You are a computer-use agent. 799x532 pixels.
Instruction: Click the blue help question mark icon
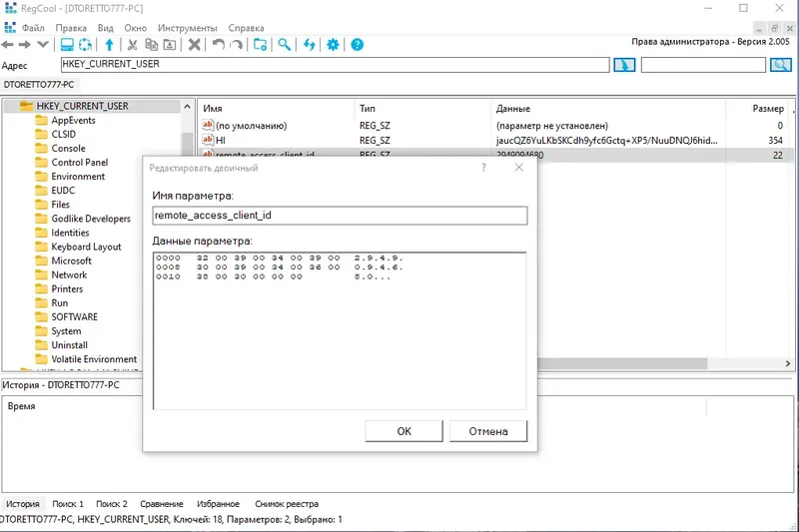click(x=358, y=45)
